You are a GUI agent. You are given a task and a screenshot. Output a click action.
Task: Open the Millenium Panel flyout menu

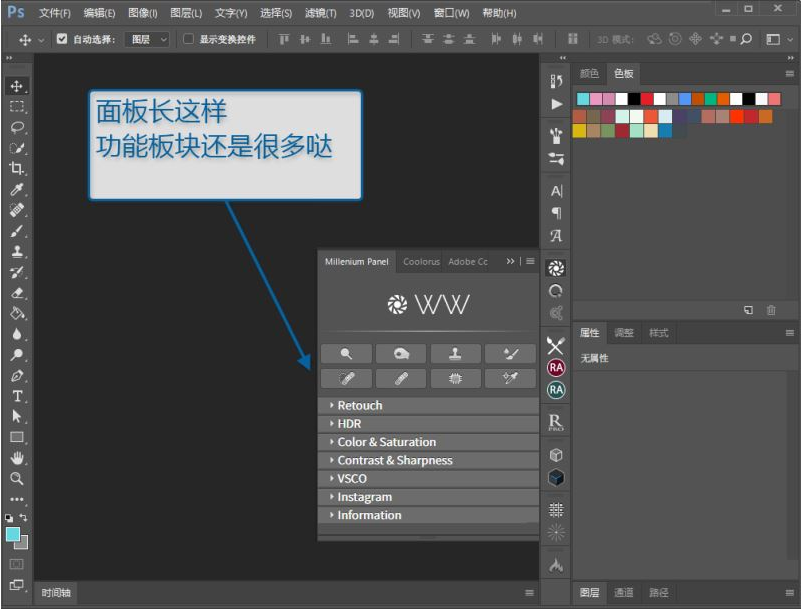tap(530, 261)
